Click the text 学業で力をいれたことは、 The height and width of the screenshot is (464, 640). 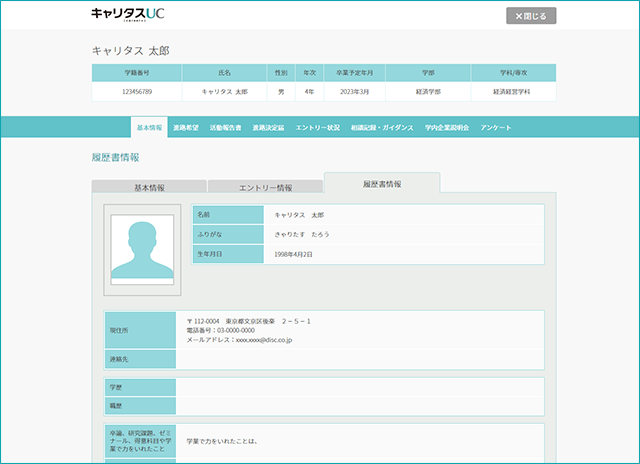click(222, 441)
